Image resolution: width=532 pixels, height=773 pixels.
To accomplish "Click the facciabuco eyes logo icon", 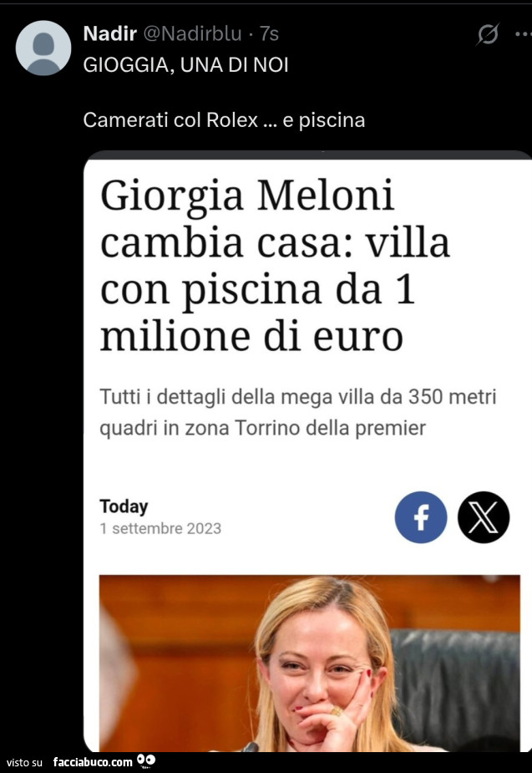I will pos(146,760).
